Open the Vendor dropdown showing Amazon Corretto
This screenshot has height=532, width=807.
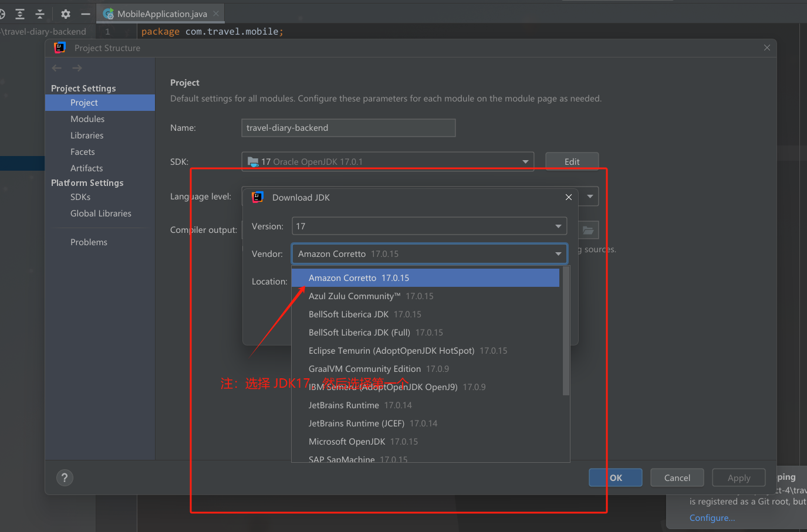click(x=430, y=254)
